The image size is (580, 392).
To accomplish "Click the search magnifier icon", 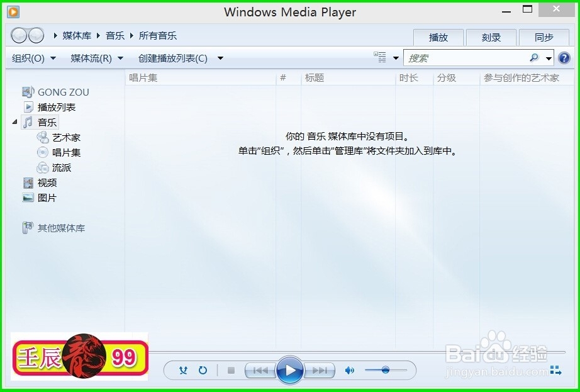I will pos(533,58).
